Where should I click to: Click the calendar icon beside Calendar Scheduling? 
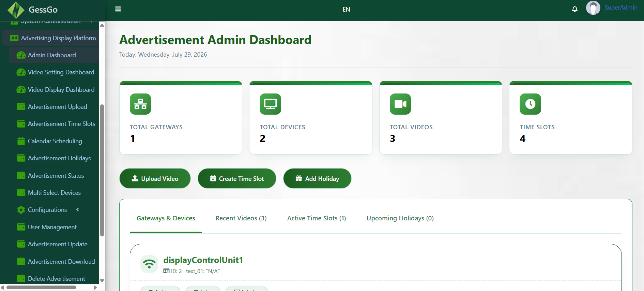[x=21, y=141]
